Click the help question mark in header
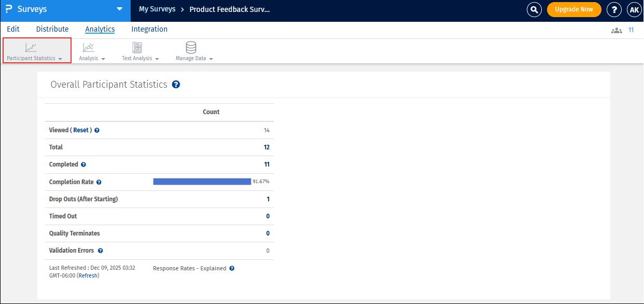The height and width of the screenshot is (304, 644). (614, 9)
